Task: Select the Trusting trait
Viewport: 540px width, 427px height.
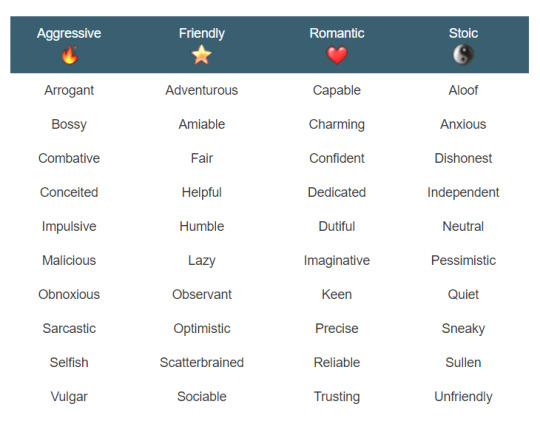Action: pyautogui.click(x=337, y=397)
